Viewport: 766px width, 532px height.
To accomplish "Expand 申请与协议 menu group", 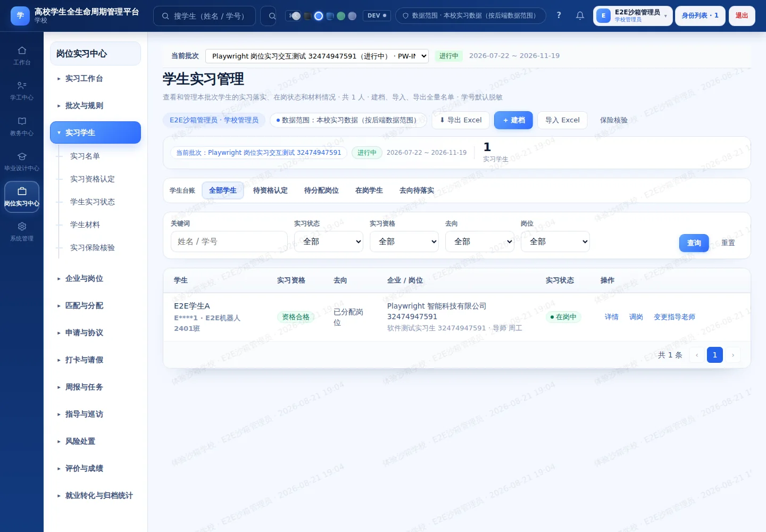I will 95,333.
